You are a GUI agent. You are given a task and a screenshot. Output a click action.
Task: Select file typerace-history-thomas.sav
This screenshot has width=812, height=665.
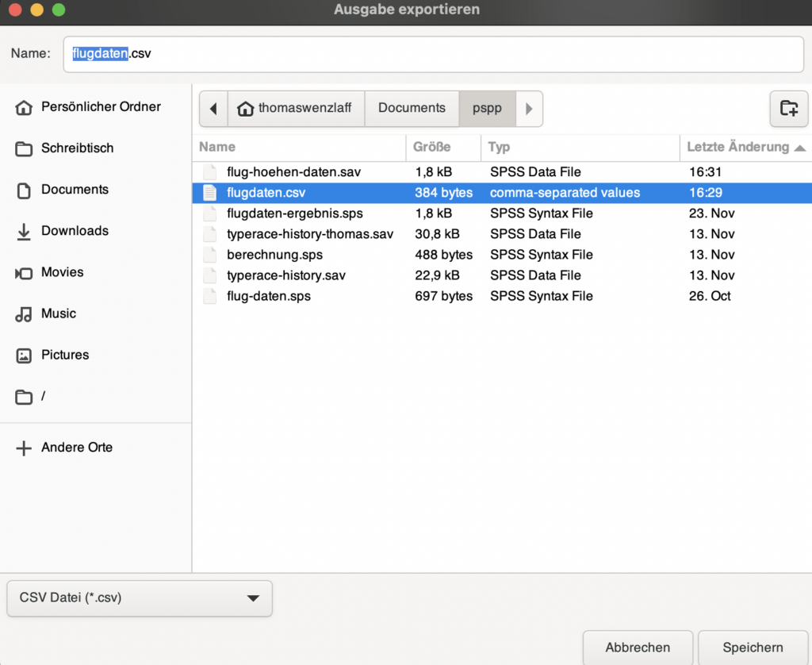(309, 234)
